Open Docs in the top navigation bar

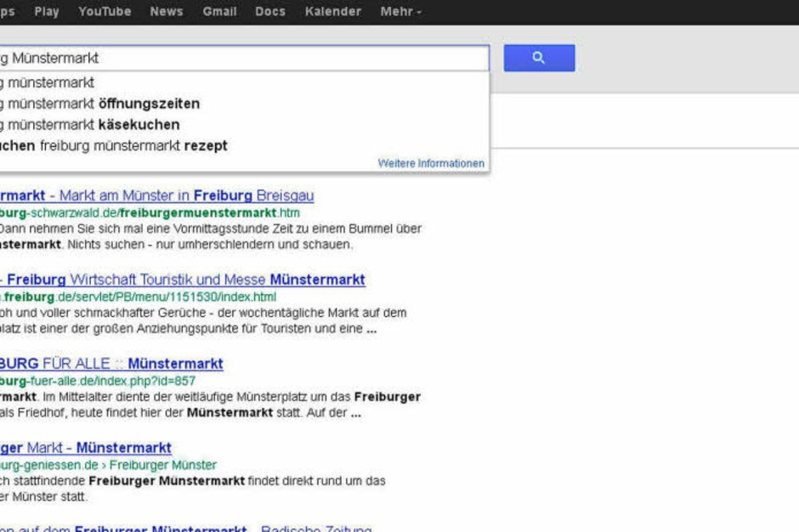[x=270, y=11]
